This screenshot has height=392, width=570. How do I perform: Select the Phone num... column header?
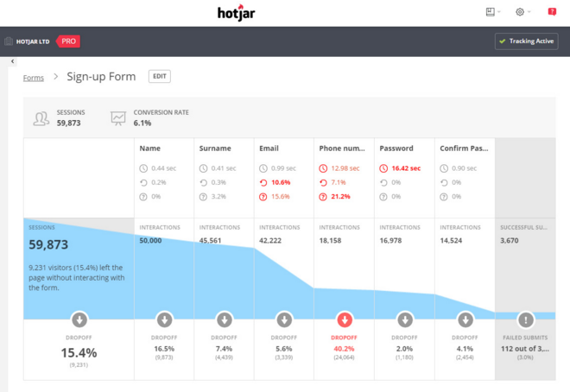(x=342, y=149)
